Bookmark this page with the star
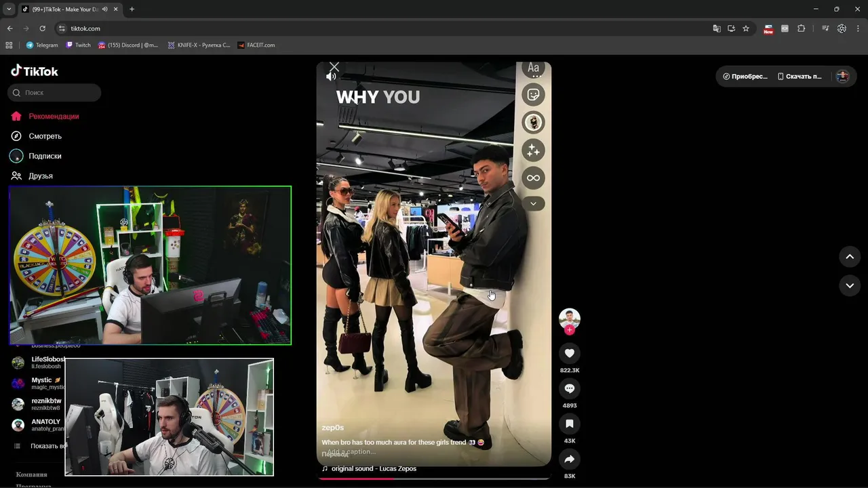Screen dimensions: 868x488 pyautogui.click(x=746, y=28)
